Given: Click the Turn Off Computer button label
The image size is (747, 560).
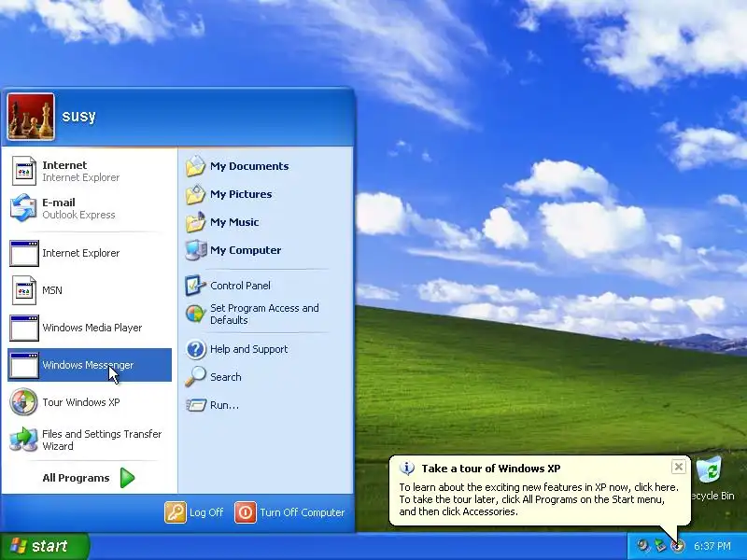Looking at the screenshot, I should coord(302,512).
